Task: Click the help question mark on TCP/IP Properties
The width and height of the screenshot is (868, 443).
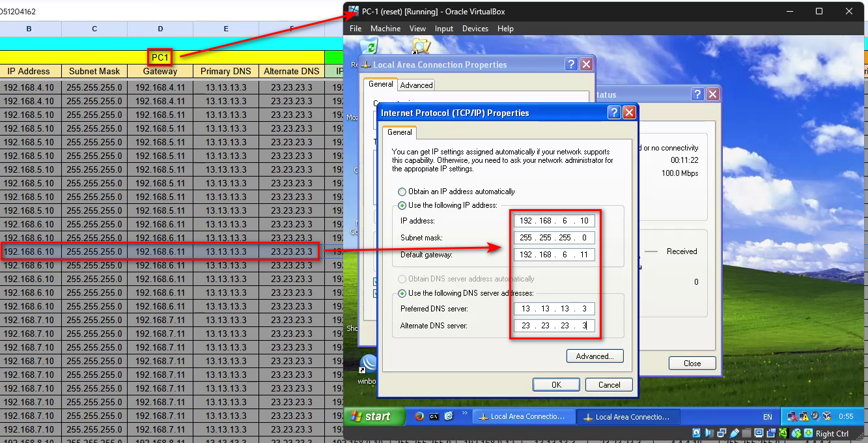Action: (x=613, y=113)
